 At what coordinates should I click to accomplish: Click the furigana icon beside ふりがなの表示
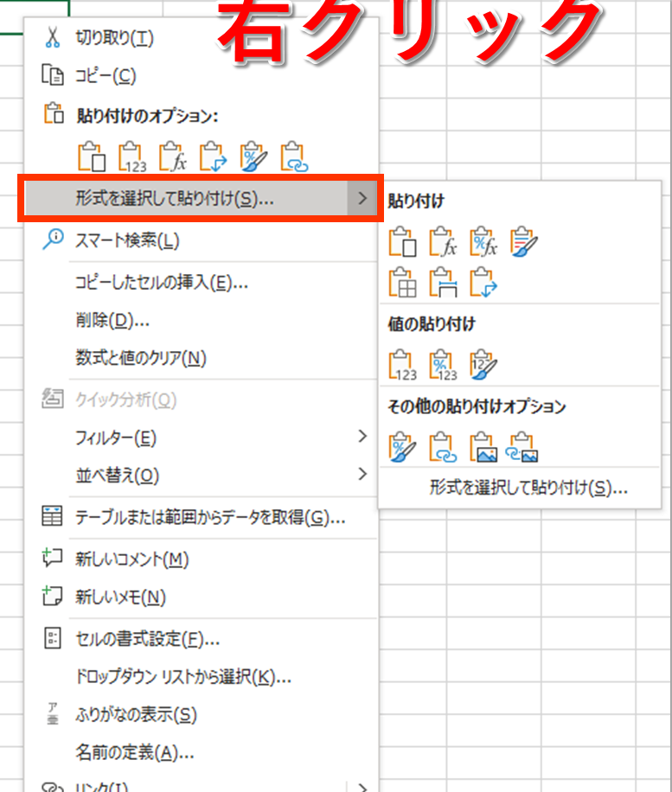[x=53, y=713]
